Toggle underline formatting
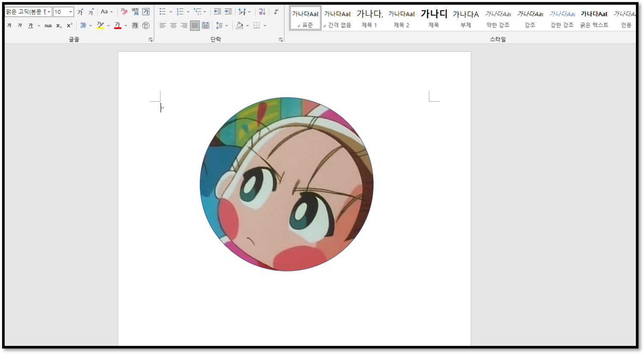Image resolution: width=644 pixels, height=354 pixels. [x=30, y=26]
